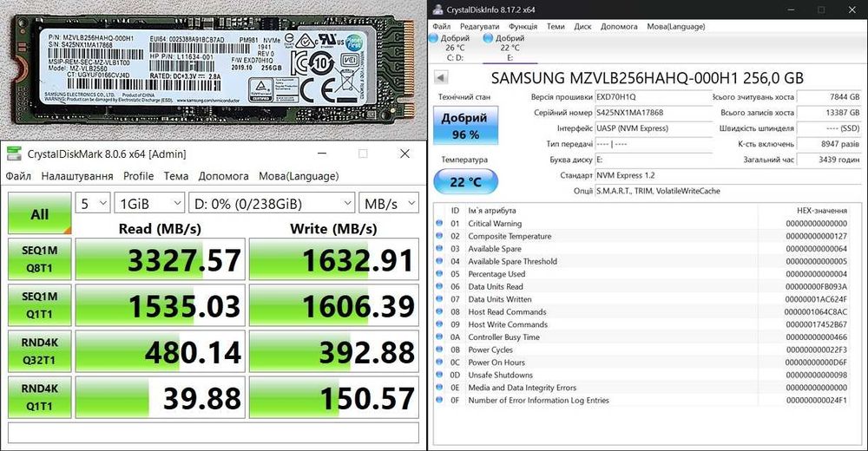This screenshot has height=451, width=868.
Task: Click the 1632.91 sequential write result
Action: tap(334, 259)
